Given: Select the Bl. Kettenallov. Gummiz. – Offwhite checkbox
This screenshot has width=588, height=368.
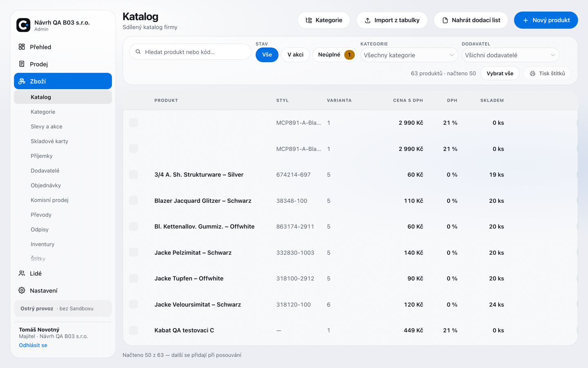Looking at the screenshot, I should click(x=134, y=227).
